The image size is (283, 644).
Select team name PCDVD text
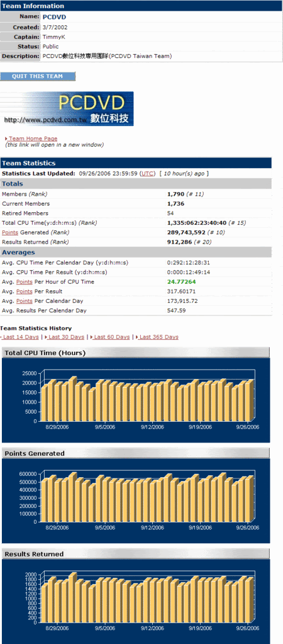point(54,17)
